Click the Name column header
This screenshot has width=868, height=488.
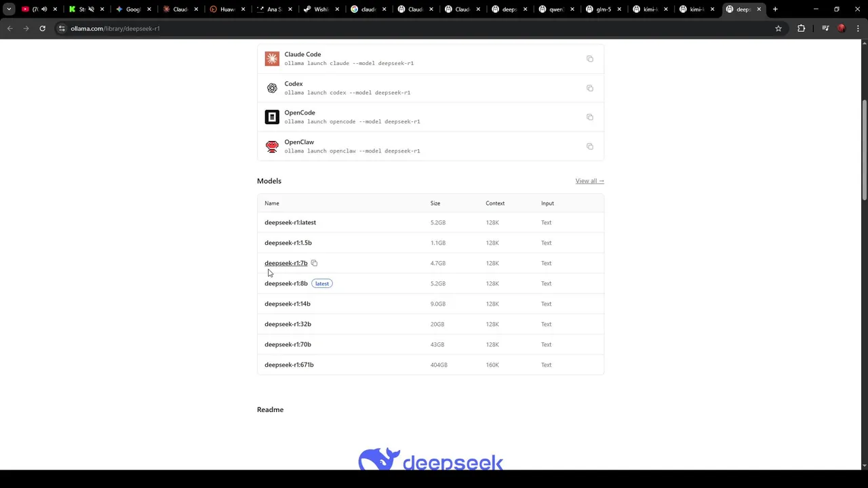272,203
